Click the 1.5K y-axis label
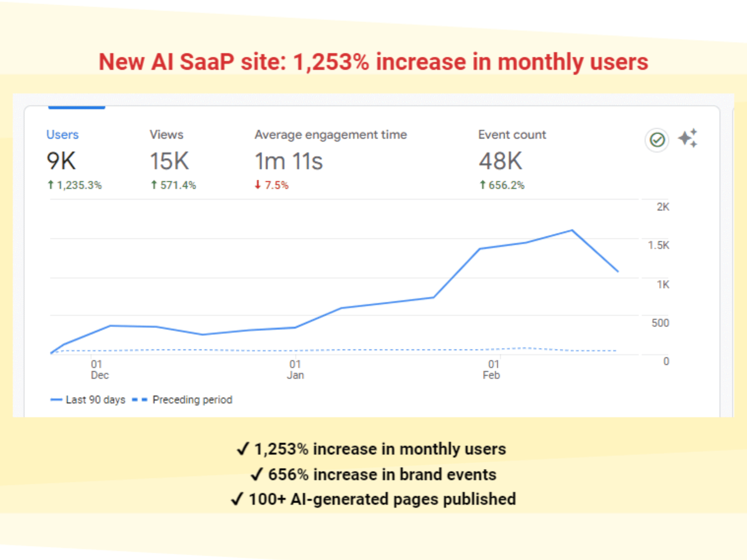Viewport: 747px width, 560px height. pos(659,245)
